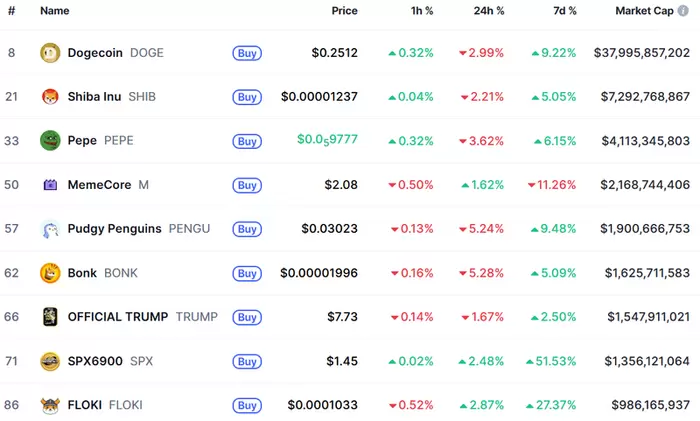
Task: Click the FLOKI coin logo icon
Action: point(50,405)
